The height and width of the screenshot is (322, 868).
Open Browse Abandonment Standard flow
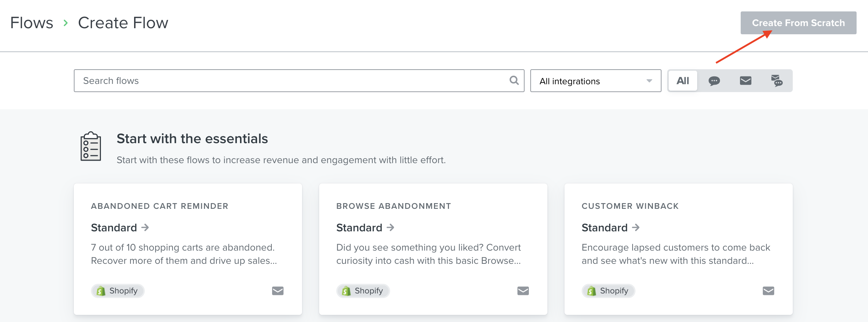pos(365,227)
